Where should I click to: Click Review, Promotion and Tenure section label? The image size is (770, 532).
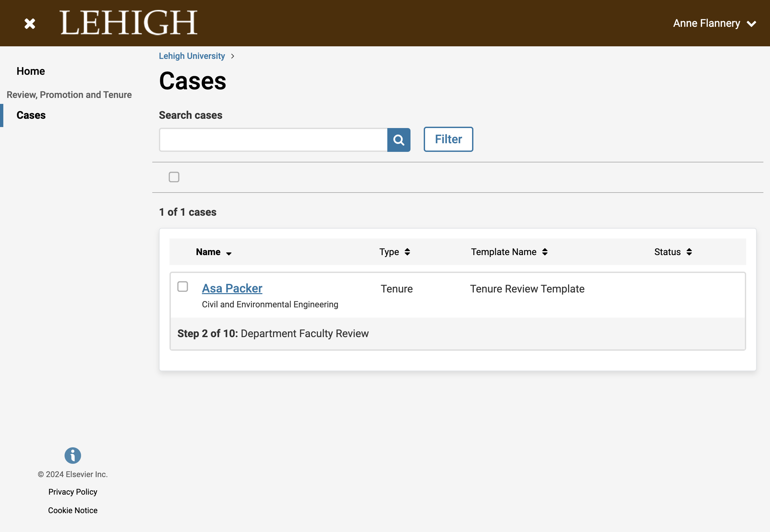point(69,95)
